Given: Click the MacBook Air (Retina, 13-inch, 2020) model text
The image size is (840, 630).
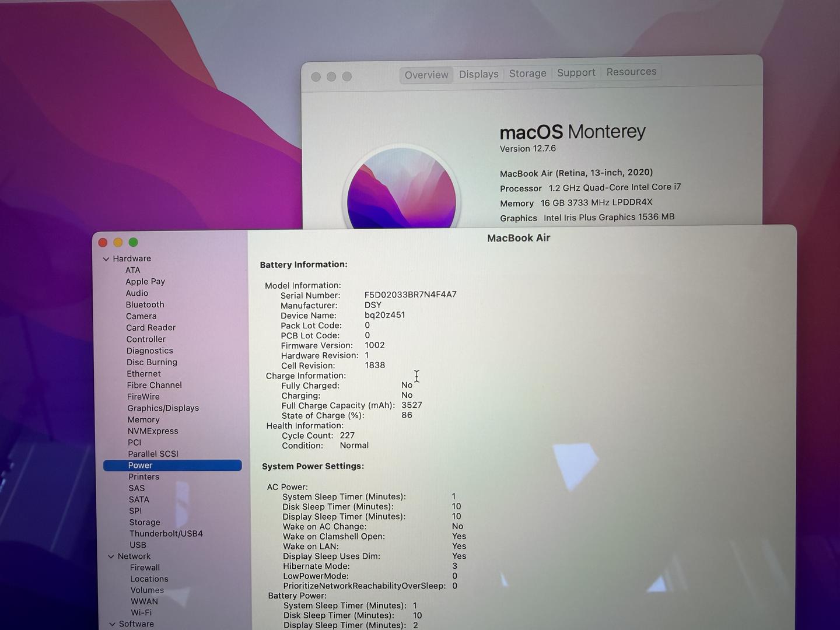Looking at the screenshot, I should point(576,173).
